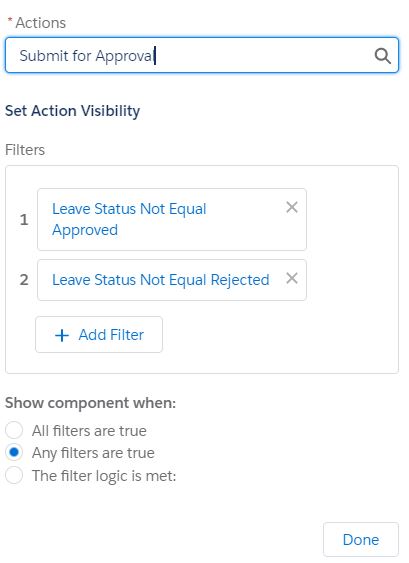The image size is (409, 563).
Task: Choose the Any filters are true radio button
Action: [14, 452]
